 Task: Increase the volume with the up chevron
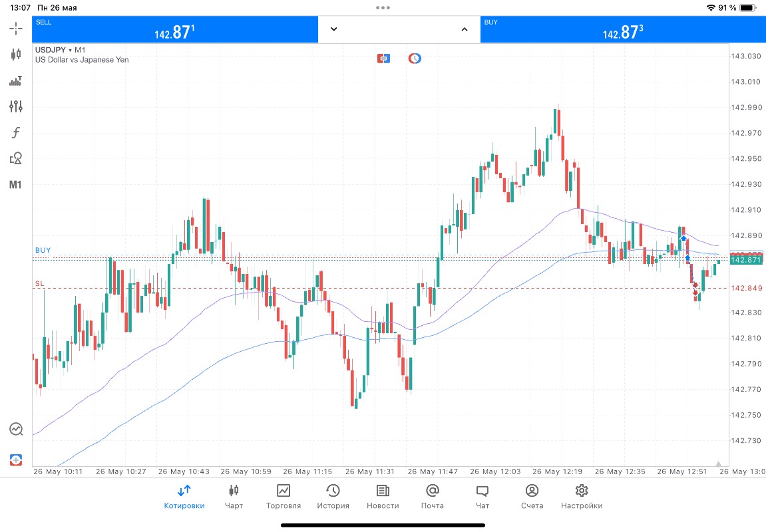click(465, 29)
